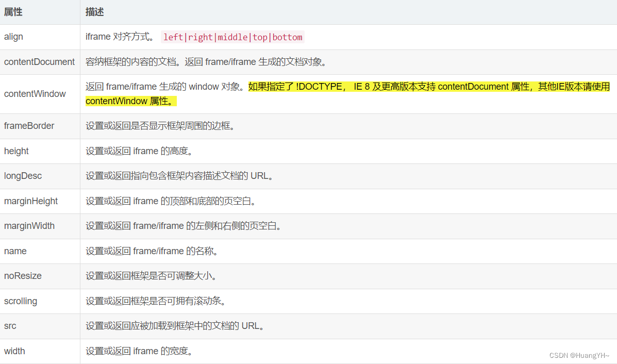
Task: Select the marginWidth property name
Action: 29,226
